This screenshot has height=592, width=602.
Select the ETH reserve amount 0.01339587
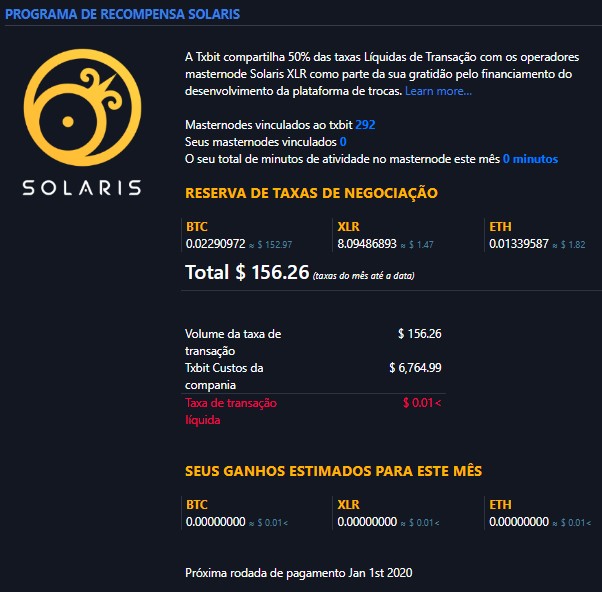tap(519, 243)
